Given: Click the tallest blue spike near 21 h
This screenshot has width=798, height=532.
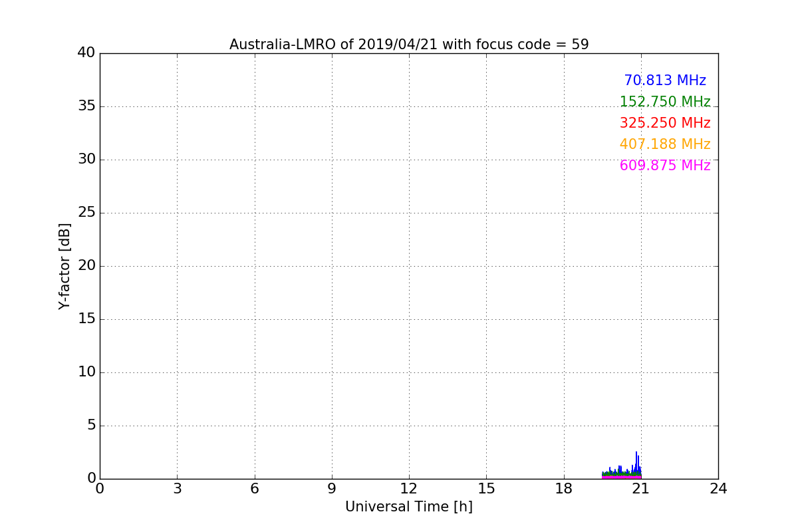Looking at the screenshot, I should pos(636,462).
